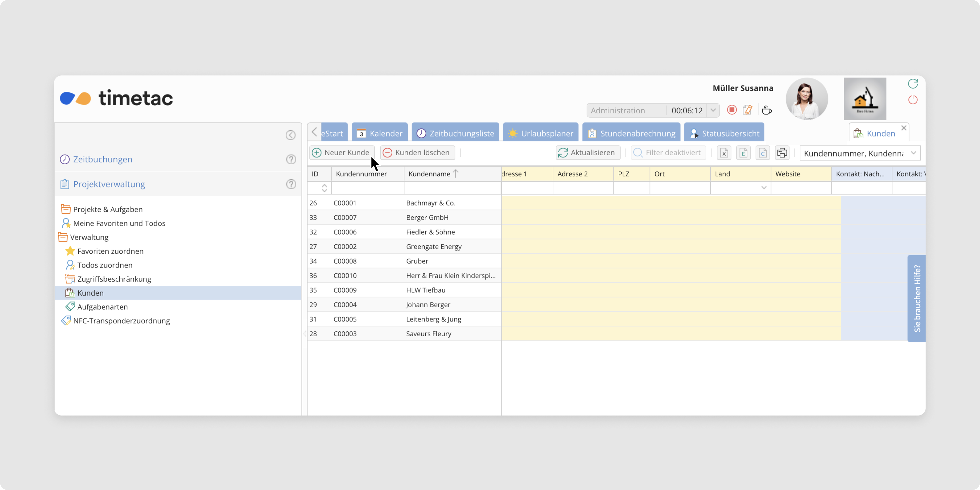Click the ID filter stepper arrows

(324, 188)
